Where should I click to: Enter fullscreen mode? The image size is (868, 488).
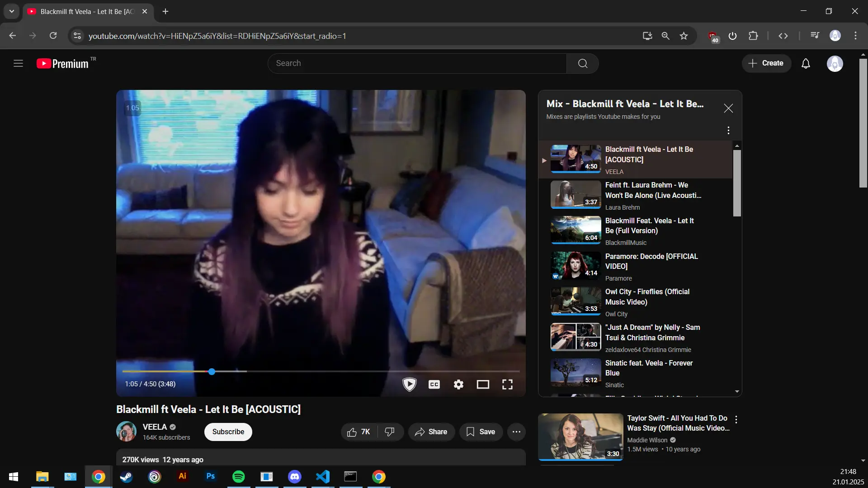507,384
